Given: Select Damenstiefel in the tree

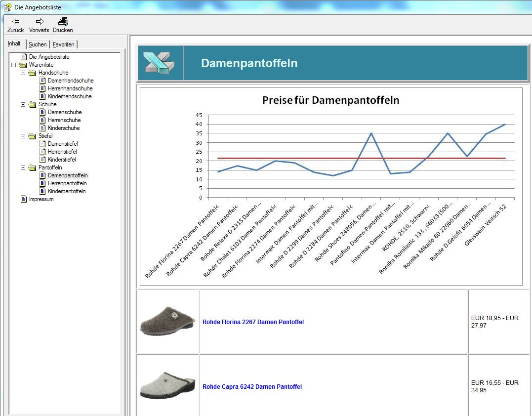Looking at the screenshot, I should pyautogui.click(x=62, y=144).
